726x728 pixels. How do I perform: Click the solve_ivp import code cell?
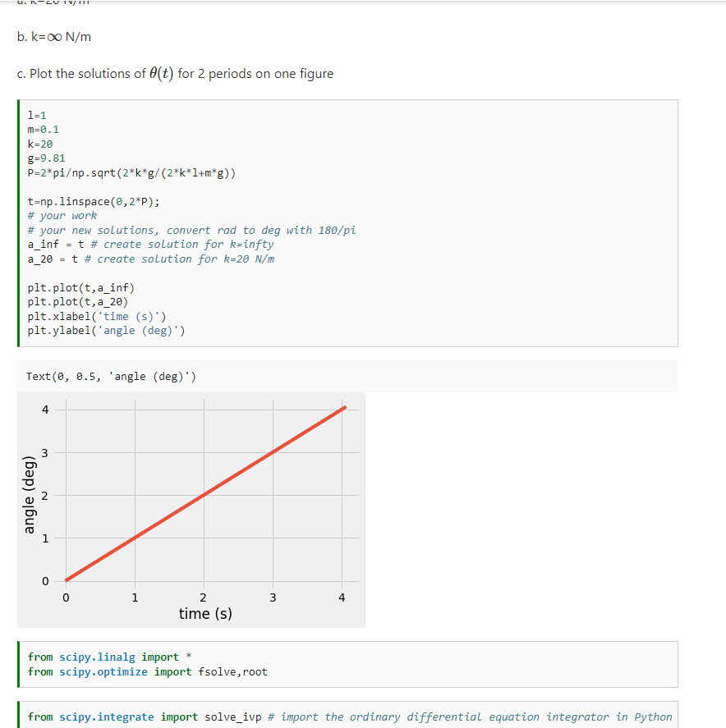[x=350, y=717]
